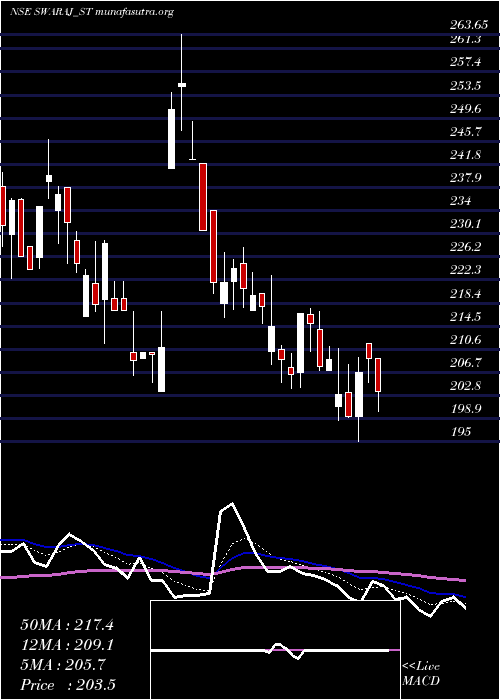Click the <<Live MACD label
This screenshot has width=500, height=700.
(421, 674)
